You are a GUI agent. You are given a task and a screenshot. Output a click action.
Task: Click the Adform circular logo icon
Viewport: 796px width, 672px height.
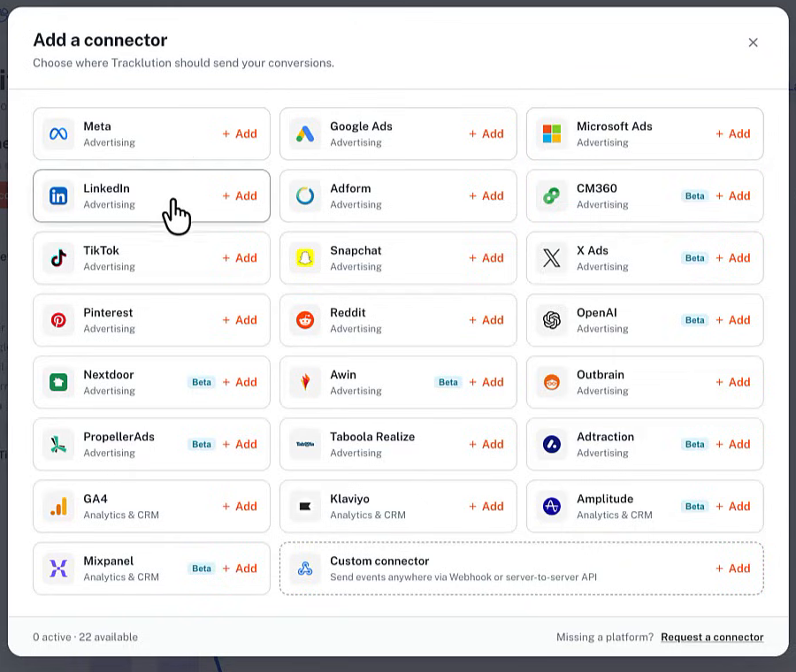(x=305, y=196)
